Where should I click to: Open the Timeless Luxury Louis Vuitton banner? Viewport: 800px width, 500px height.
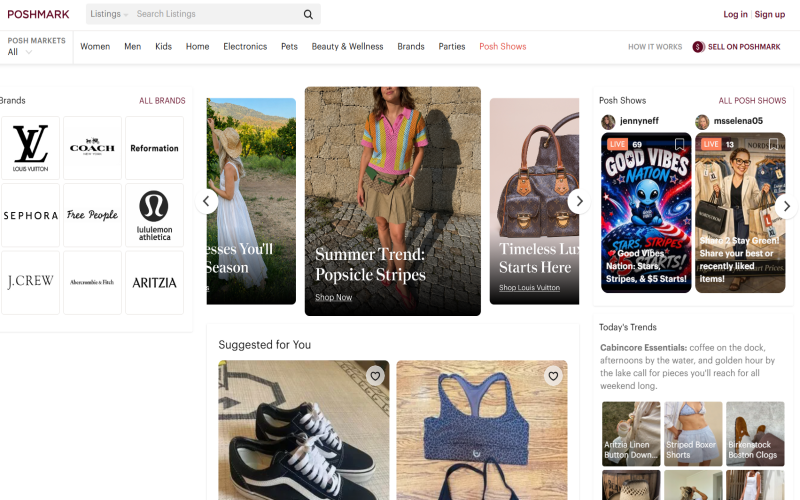tap(534, 201)
